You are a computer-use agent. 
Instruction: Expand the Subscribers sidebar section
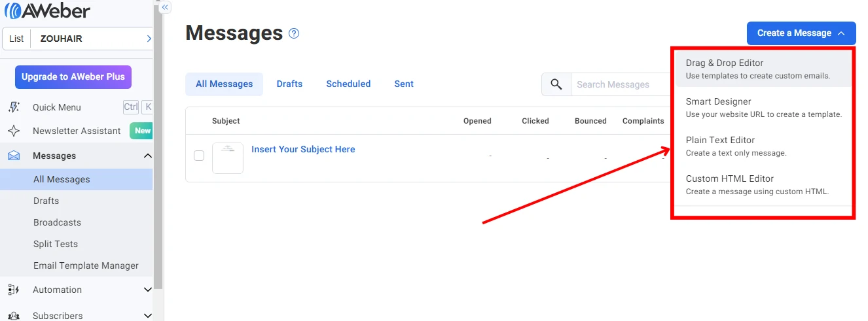click(x=147, y=316)
